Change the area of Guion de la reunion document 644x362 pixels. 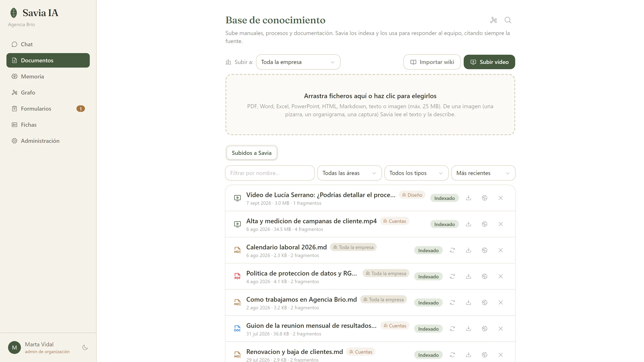(x=485, y=329)
